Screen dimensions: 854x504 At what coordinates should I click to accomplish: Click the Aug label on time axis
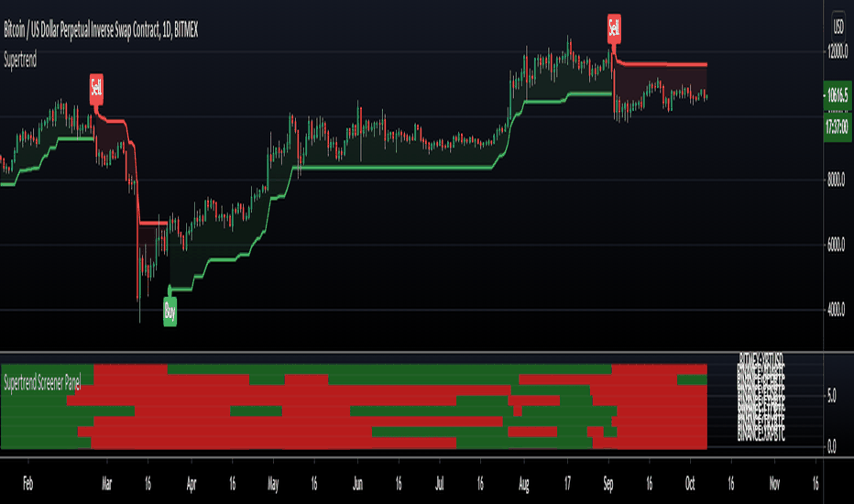tap(523, 483)
